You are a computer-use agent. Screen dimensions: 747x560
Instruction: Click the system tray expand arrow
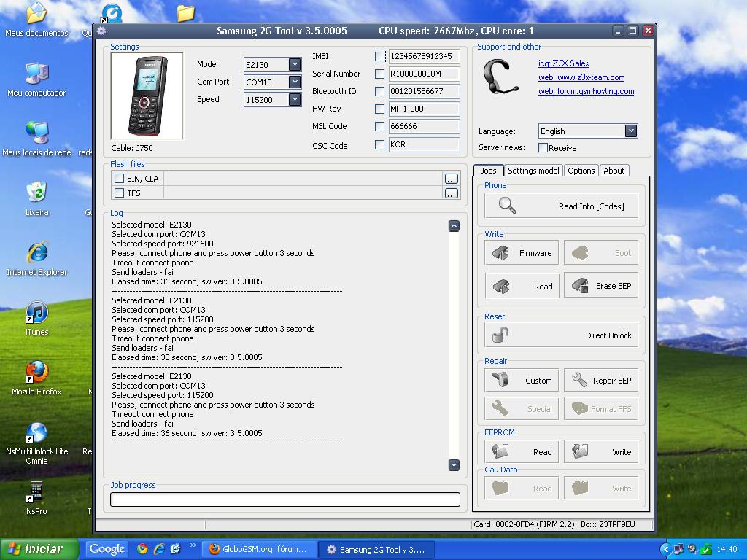(665, 549)
